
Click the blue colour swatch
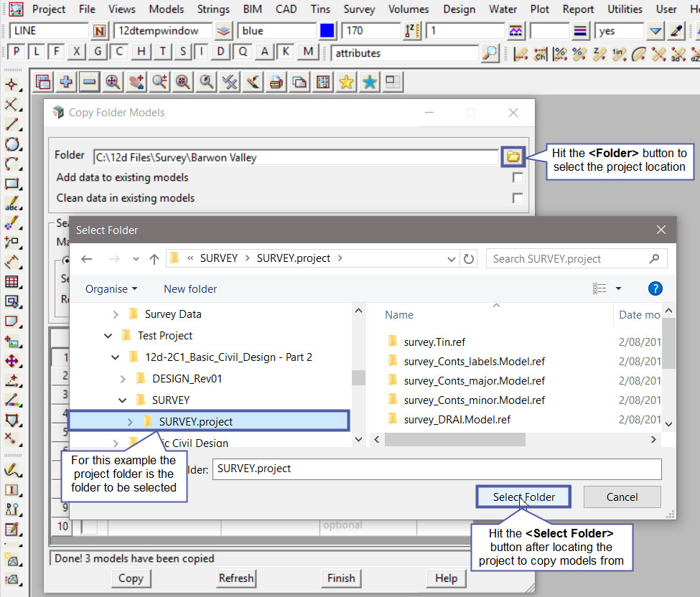[327, 32]
